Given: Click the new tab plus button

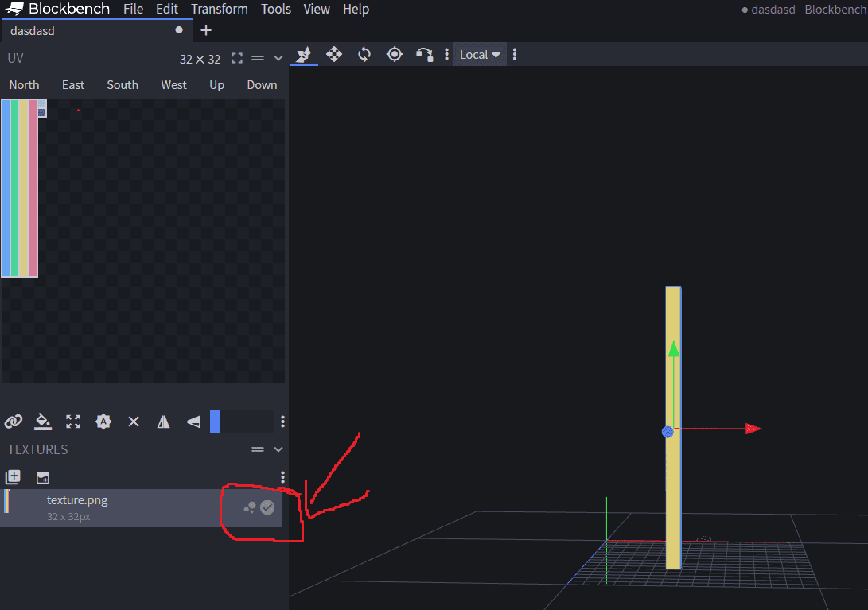Looking at the screenshot, I should 206,30.
